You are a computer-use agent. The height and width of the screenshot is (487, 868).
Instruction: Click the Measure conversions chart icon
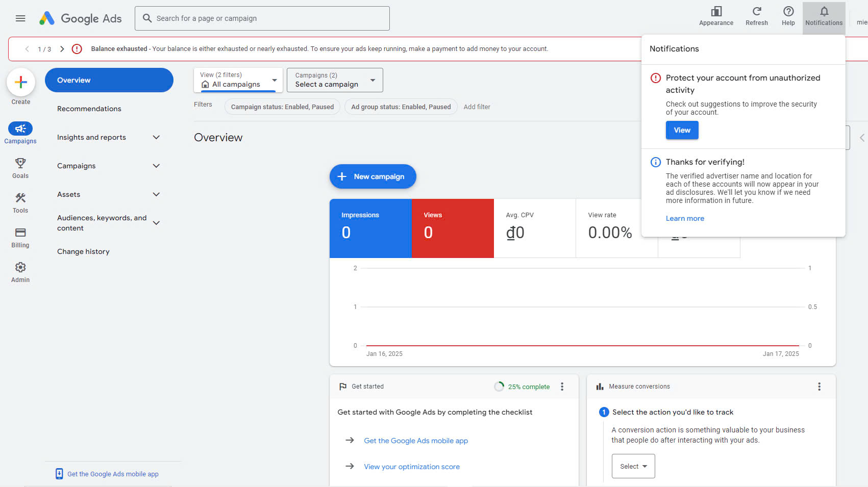[x=600, y=387]
